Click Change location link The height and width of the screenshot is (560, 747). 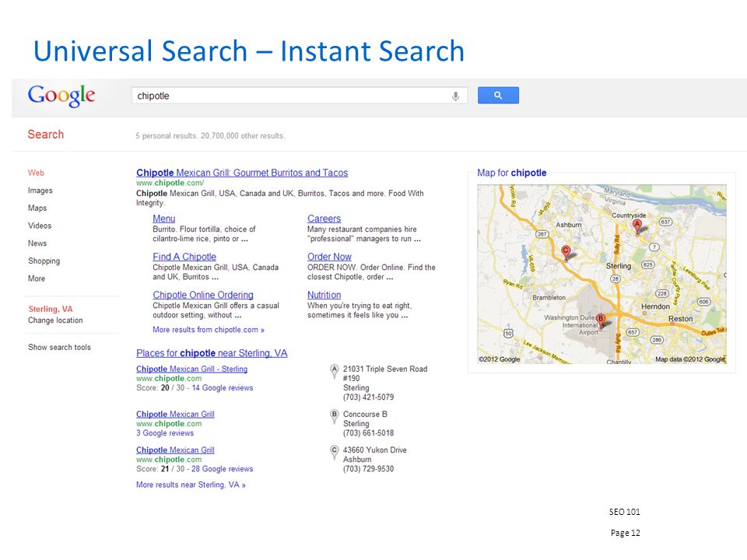click(x=55, y=320)
